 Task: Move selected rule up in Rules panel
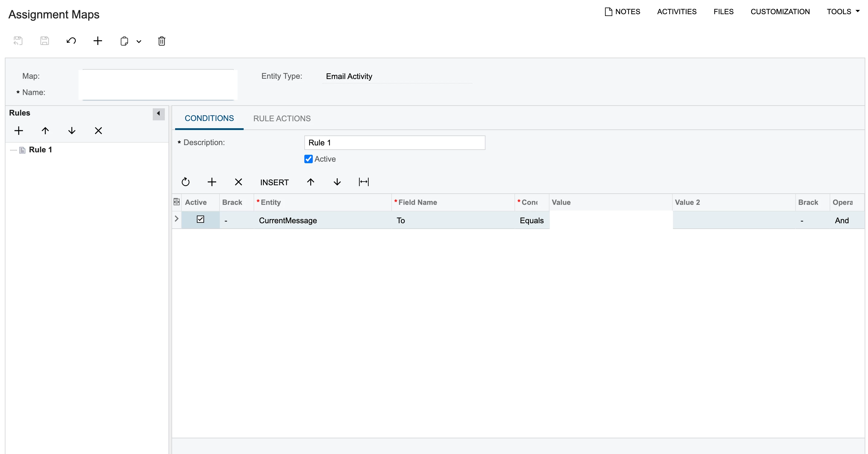45,131
